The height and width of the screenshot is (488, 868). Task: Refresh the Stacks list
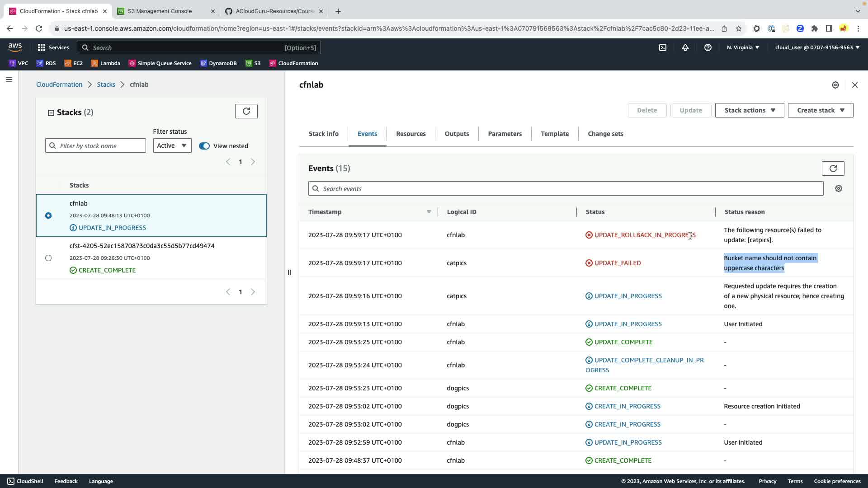[x=246, y=111]
